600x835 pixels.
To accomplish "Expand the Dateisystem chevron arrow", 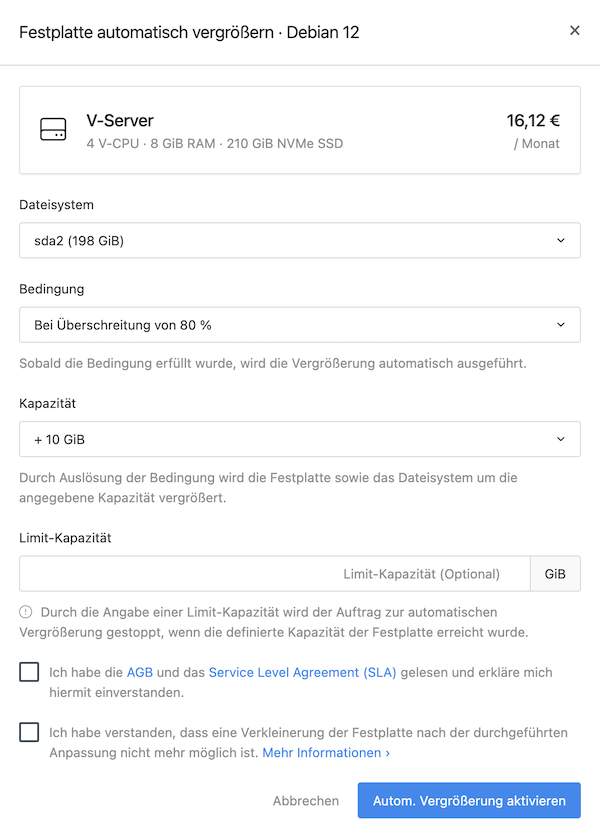I will coord(561,240).
